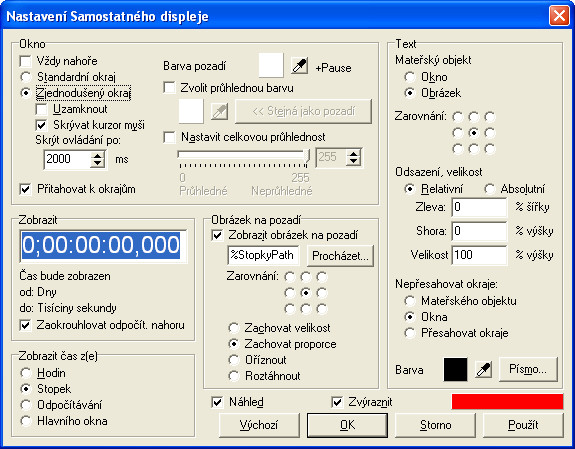
Task: Select the Odpočítávání radio button
Action: click(25, 405)
